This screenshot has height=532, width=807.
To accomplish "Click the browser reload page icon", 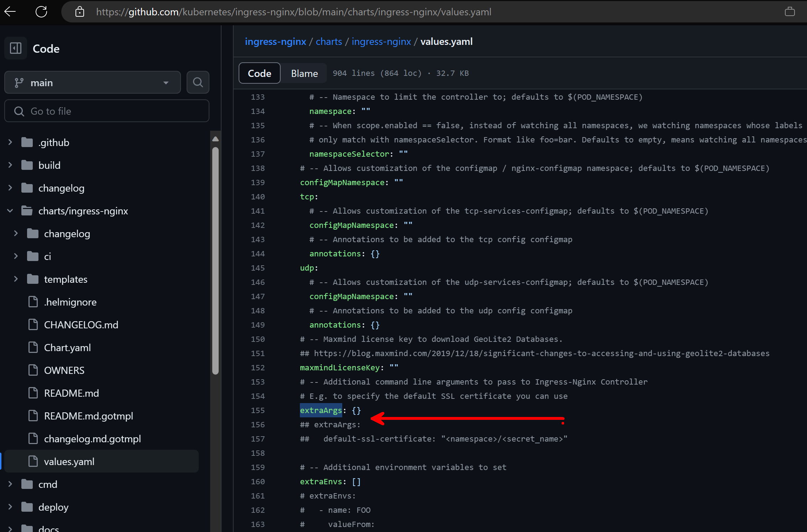I will [x=41, y=12].
